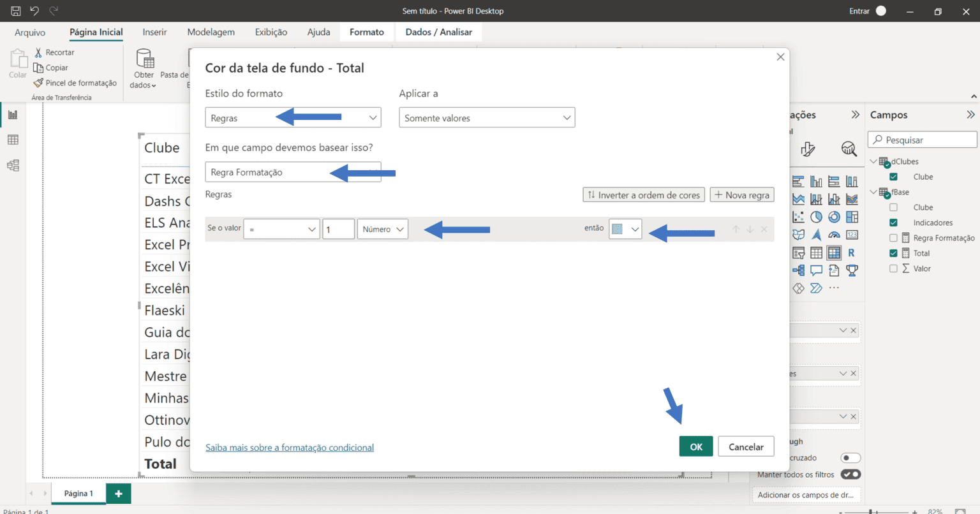The image size is (980, 514).
Task: Switch to the Data view icon
Action: click(x=13, y=140)
